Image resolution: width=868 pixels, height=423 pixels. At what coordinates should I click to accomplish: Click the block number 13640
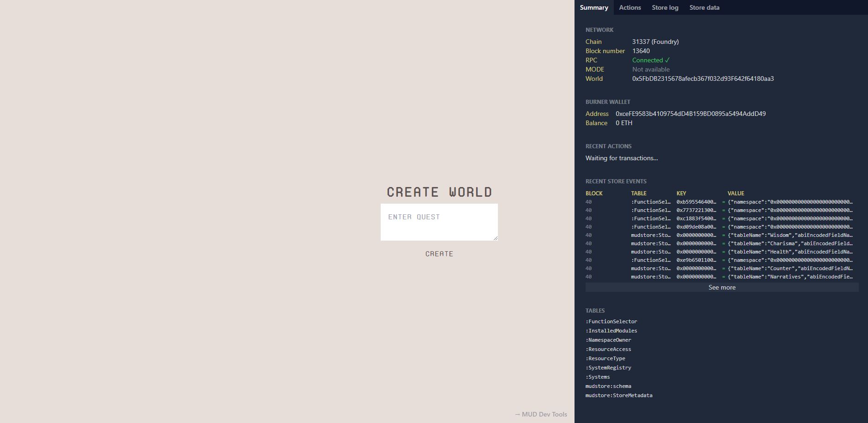(641, 51)
